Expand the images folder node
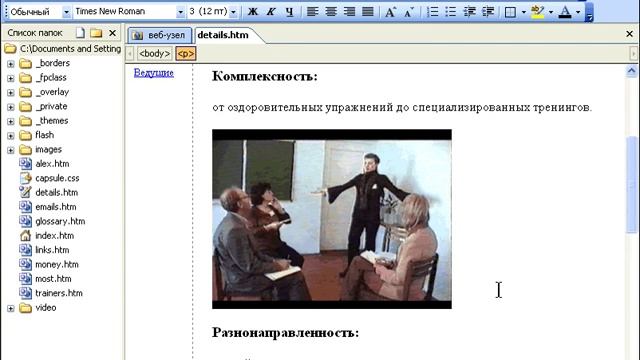Viewport: 640px width, 360px height. click(x=11, y=150)
